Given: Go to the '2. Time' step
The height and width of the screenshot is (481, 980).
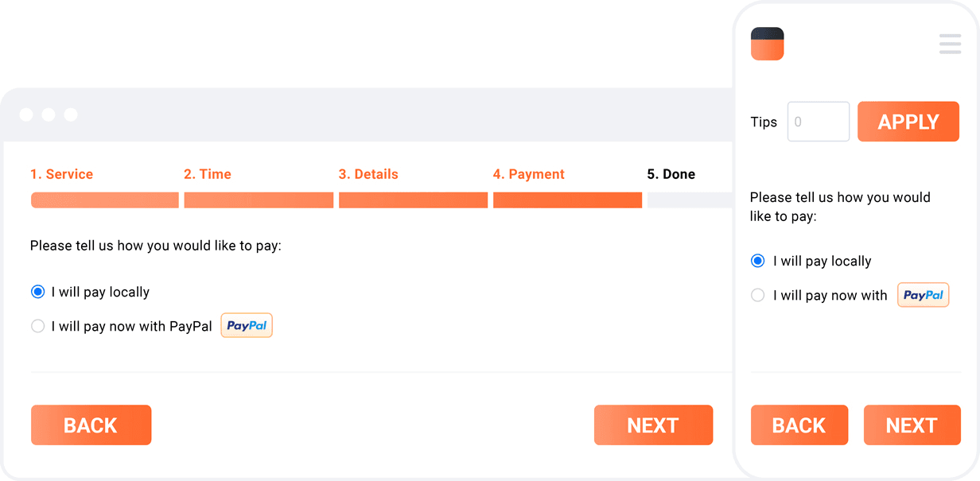Looking at the screenshot, I should coord(207,174).
